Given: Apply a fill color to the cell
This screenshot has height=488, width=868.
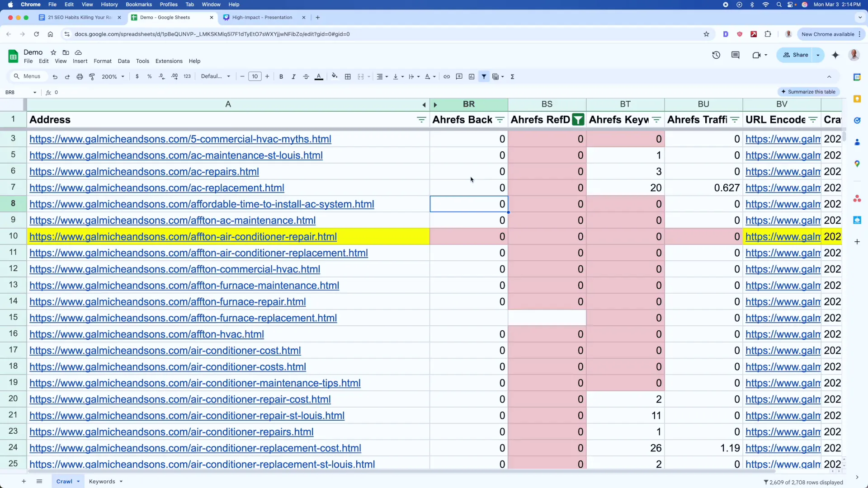Looking at the screenshot, I should 335,76.
